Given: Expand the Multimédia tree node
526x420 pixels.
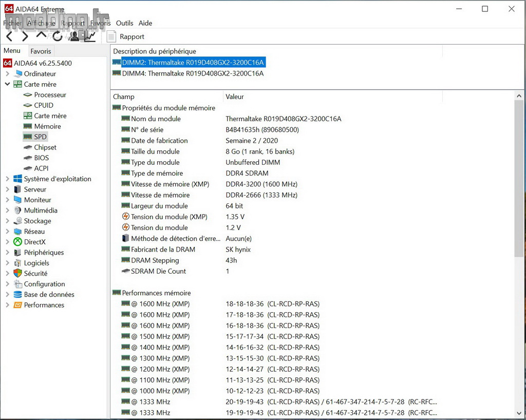Looking at the screenshot, I should [x=7, y=210].
